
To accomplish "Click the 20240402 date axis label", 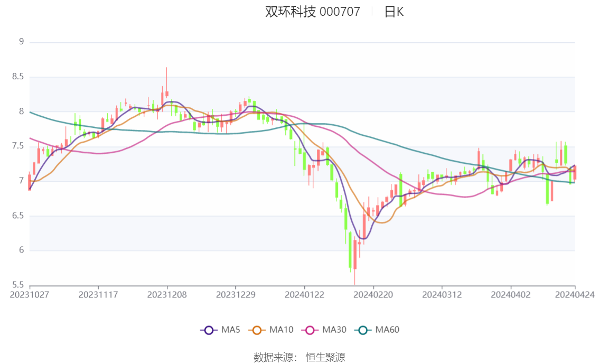I will coord(510,294).
